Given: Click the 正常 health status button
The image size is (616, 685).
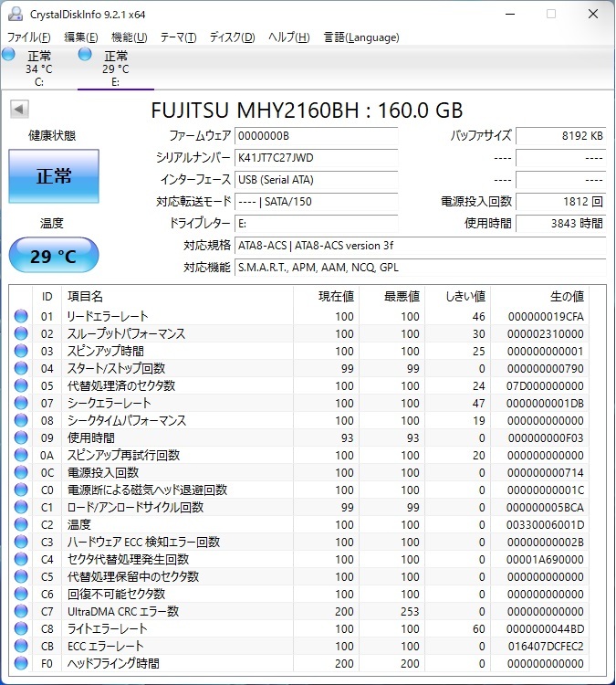Looking at the screenshot, I should 54,175.
